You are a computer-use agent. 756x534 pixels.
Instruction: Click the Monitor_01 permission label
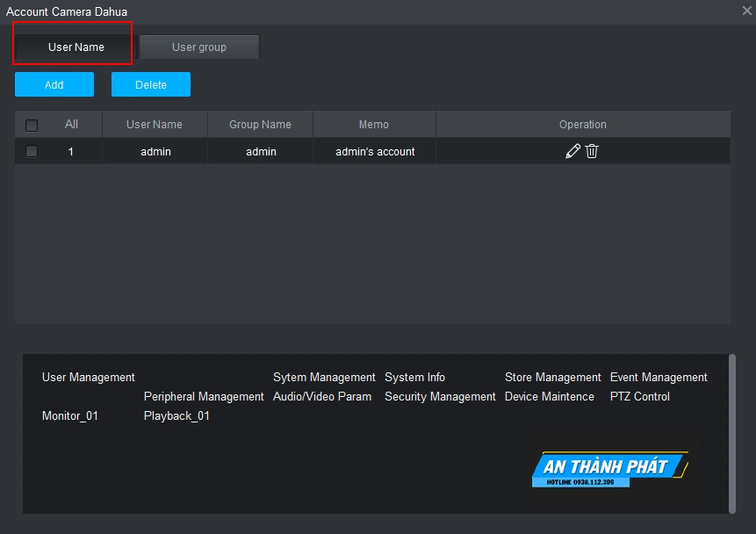[x=70, y=415]
